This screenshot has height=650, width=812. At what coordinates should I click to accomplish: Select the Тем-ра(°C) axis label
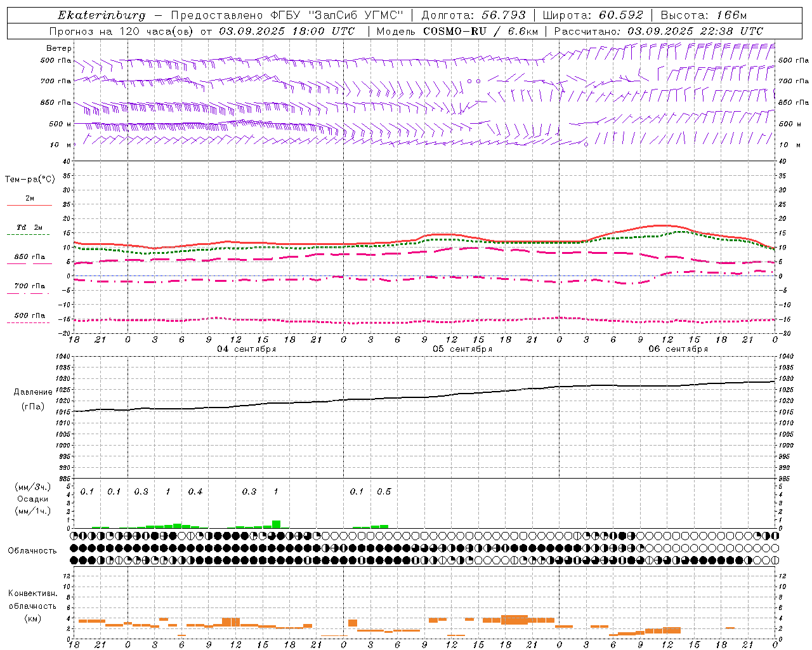[30, 180]
